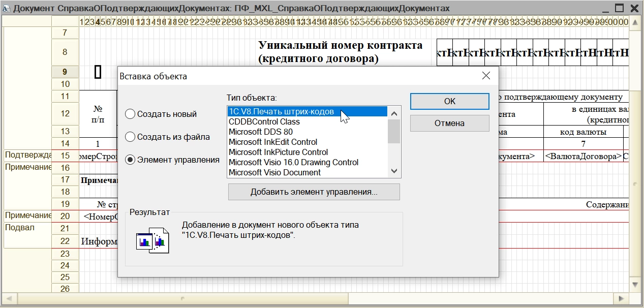Click the 'Примечание' area label on row 20
The image size is (644, 308).
[x=28, y=215]
